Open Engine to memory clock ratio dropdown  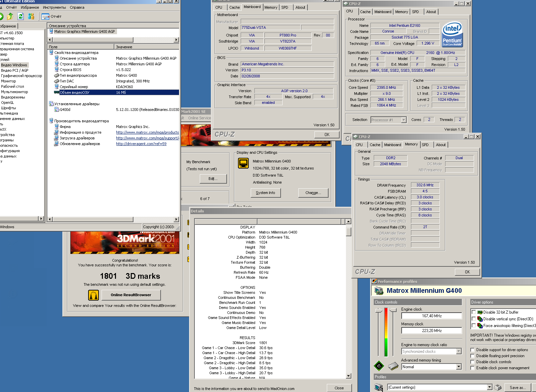point(459,351)
